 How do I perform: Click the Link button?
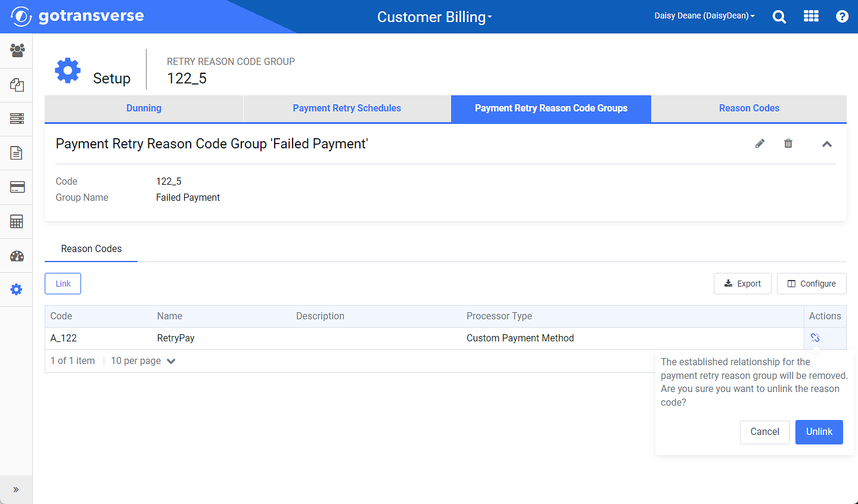[63, 284]
